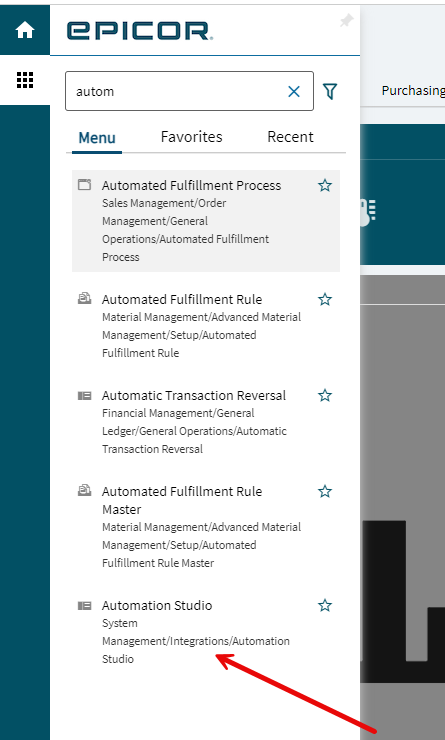Click the search field containing autom
445x740 pixels.
pyautogui.click(x=189, y=91)
